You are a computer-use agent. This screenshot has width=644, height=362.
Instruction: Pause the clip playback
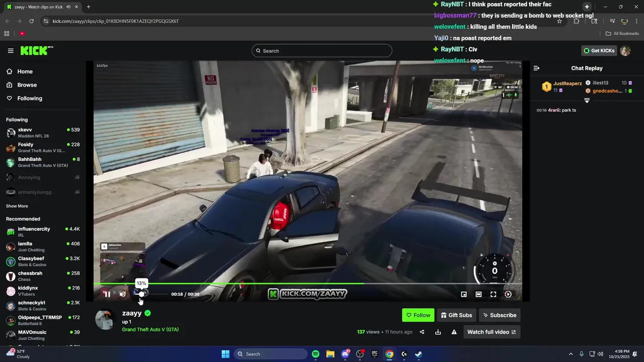[107, 294]
